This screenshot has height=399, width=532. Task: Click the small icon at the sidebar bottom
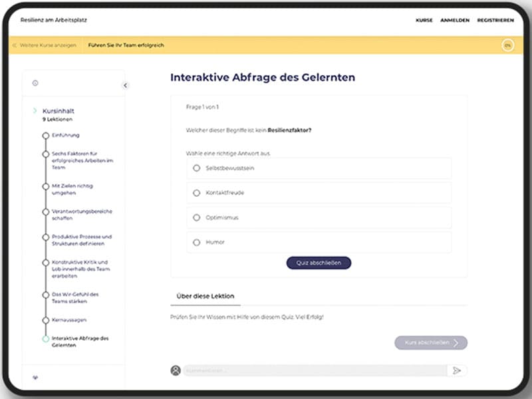(x=35, y=377)
